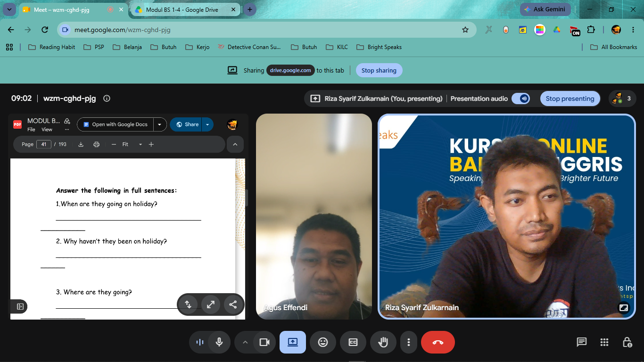Turn on captions with CC button
644x362 pixels.
tap(353, 342)
